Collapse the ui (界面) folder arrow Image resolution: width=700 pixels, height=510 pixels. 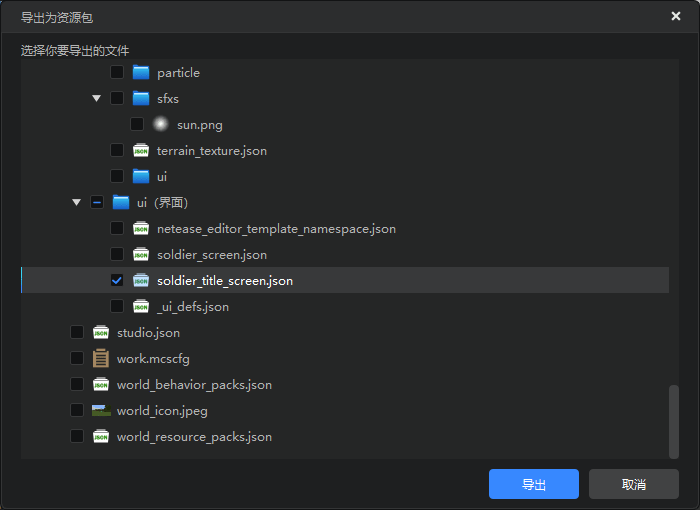[x=76, y=202]
